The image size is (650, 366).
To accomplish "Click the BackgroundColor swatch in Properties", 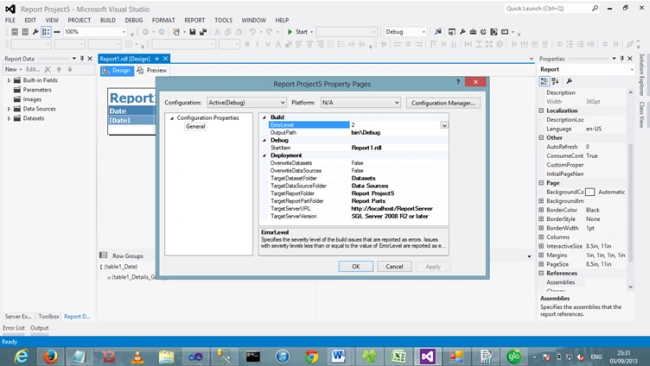I will tap(590, 192).
